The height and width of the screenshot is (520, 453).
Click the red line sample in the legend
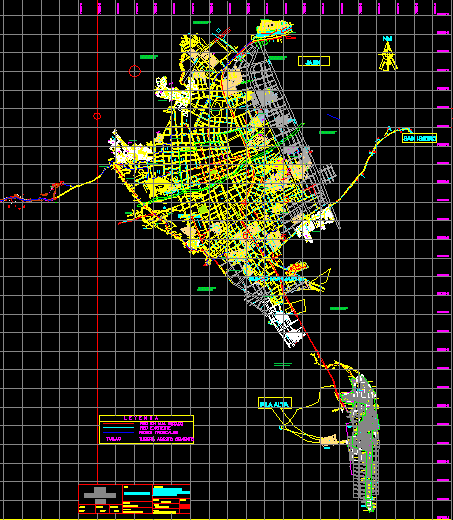(119, 424)
